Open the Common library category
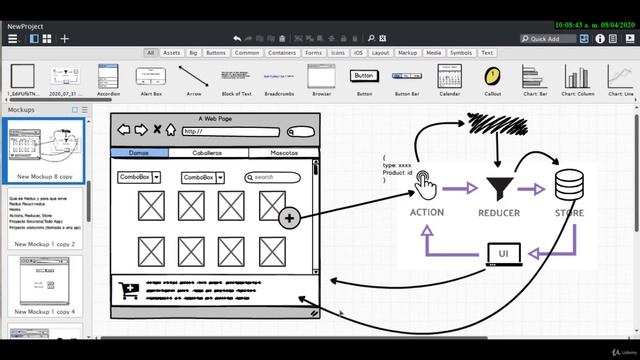640x360 pixels. point(247,53)
